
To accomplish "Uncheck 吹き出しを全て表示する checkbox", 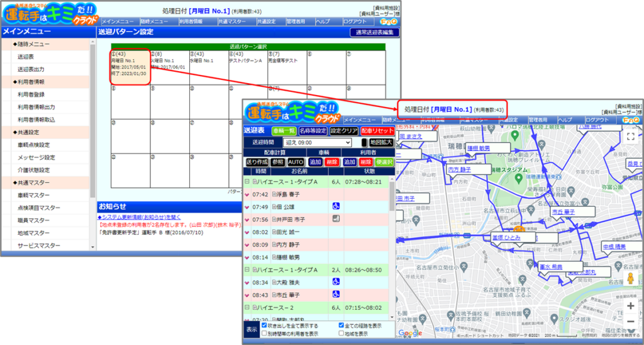I will pos(264,325).
